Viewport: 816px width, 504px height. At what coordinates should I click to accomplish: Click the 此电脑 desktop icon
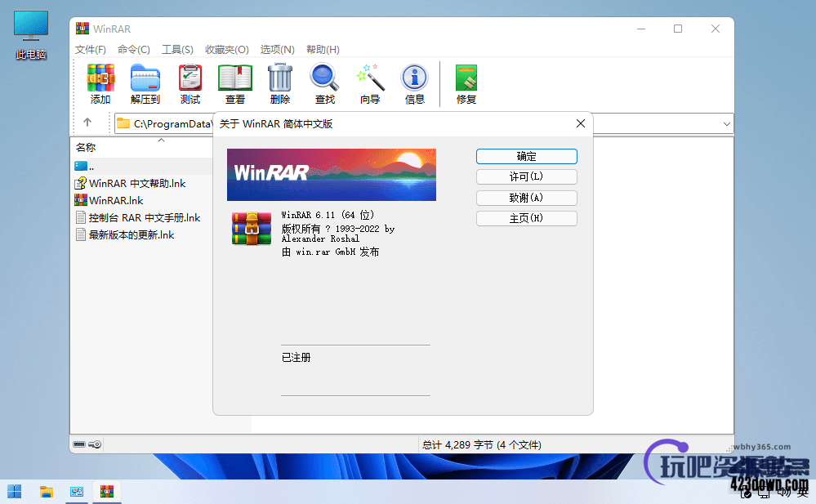31,34
